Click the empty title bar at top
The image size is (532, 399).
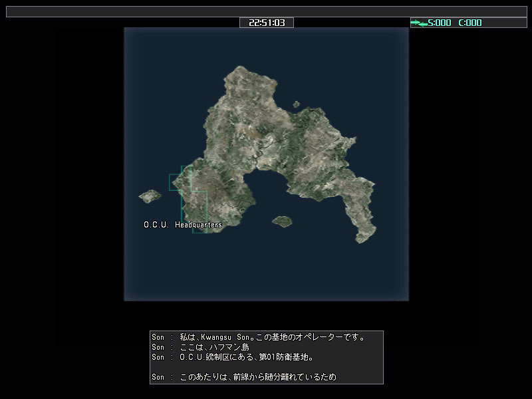266,11
